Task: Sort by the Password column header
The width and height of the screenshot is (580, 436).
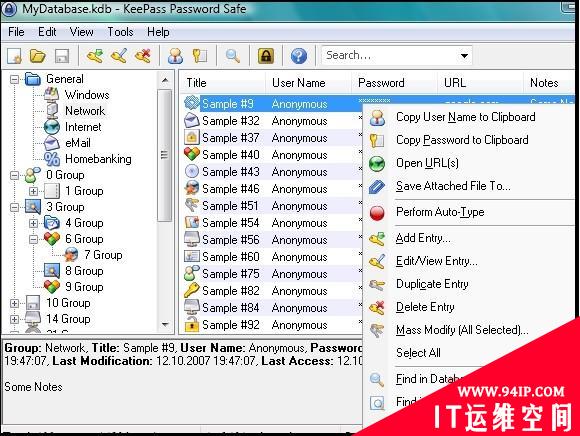Action: [394, 83]
